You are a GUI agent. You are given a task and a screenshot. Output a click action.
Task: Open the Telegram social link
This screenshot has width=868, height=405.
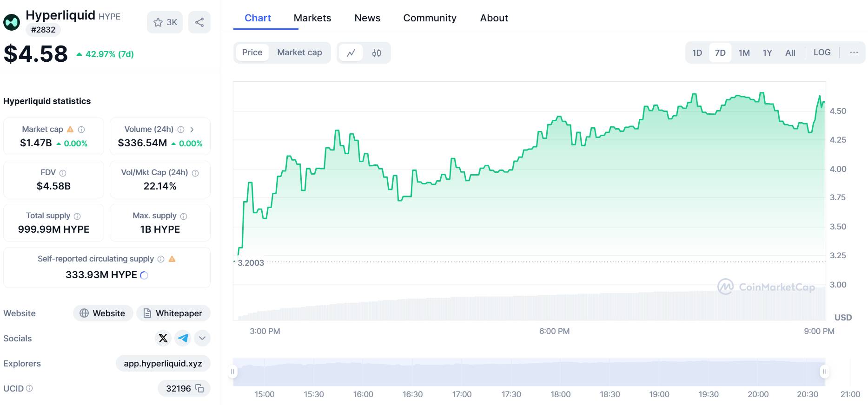click(183, 338)
